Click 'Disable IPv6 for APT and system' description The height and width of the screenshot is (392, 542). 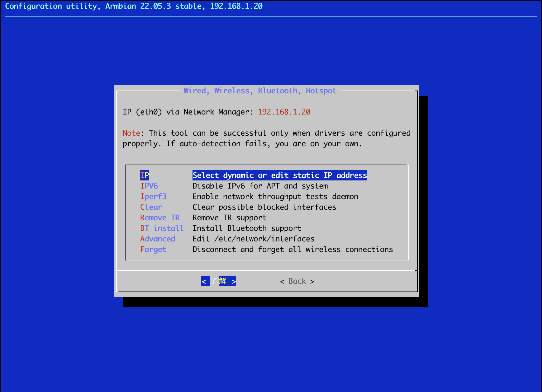[x=260, y=186]
